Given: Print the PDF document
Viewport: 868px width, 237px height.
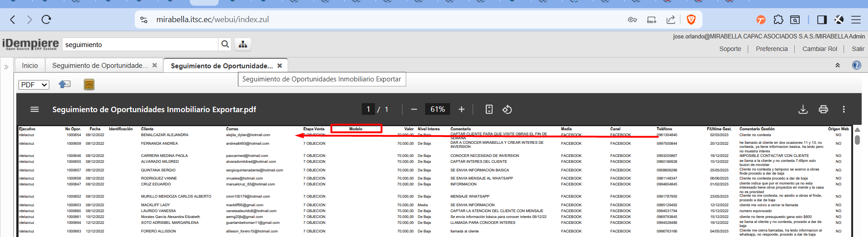Looking at the screenshot, I should tap(823, 109).
